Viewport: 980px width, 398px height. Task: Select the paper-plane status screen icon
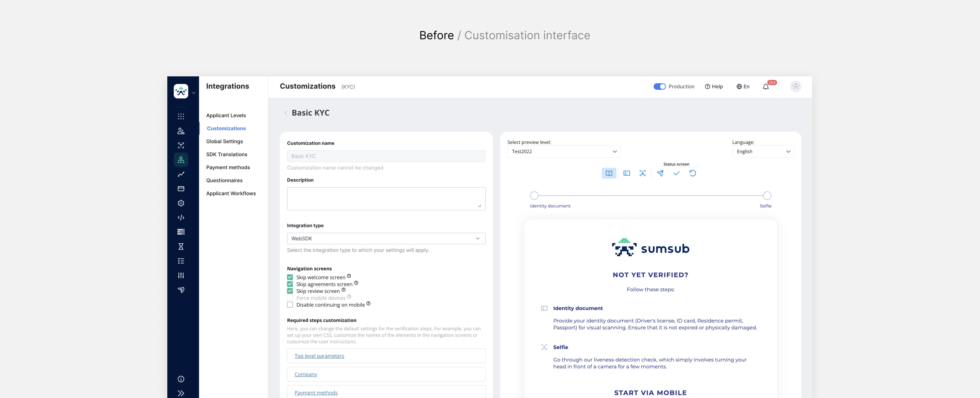(x=660, y=173)
